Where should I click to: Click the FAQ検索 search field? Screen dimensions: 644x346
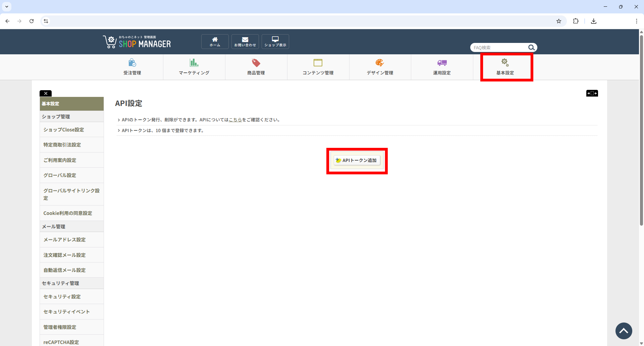(x=499, y=48)
